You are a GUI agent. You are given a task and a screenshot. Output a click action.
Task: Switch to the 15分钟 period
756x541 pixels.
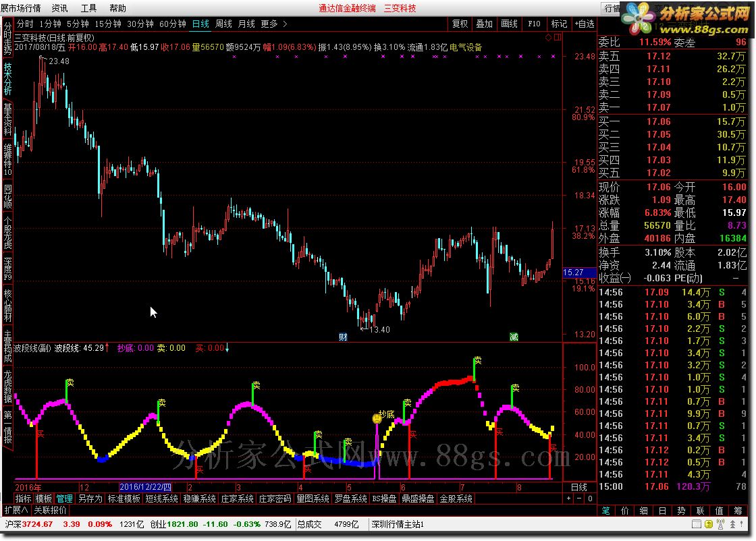(x=108, y=24)
